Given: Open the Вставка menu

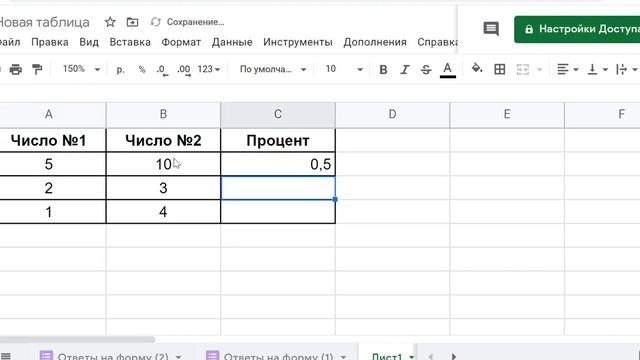Looking at the screenshot, I should click(x=130, y=42).
